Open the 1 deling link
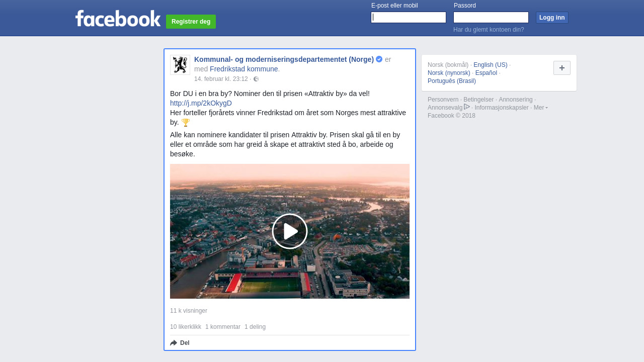Screen dimensions: 644x362 (x=255, y=327)
